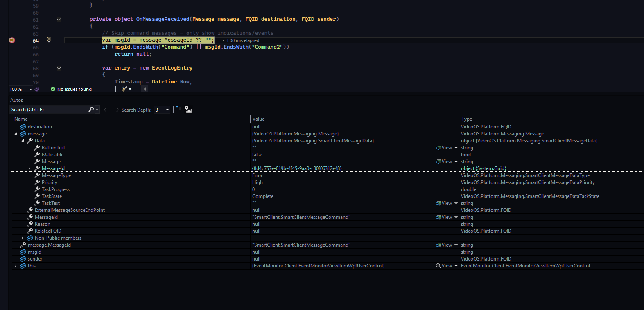This screenshot has width=644, height=310.
Task: Toggle the pinned-items filter in Autos toolbar
Action: pyautogui.click(x=179, y=110)
